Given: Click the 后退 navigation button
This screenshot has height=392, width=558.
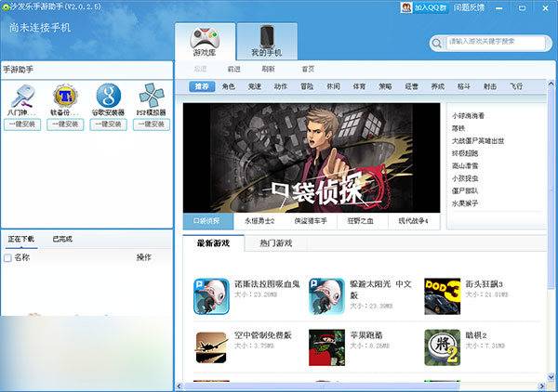Looking at the screenshot, I should coord(200,70).
